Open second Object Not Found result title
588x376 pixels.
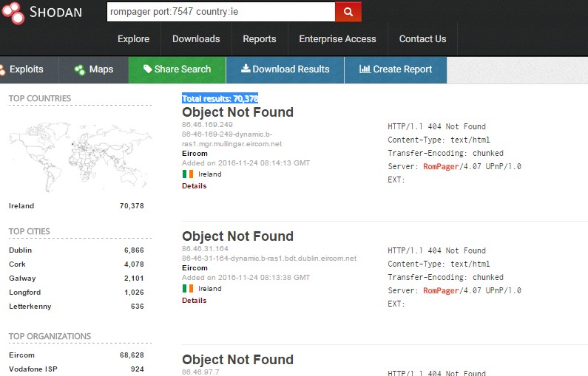(x=237, y=236)
